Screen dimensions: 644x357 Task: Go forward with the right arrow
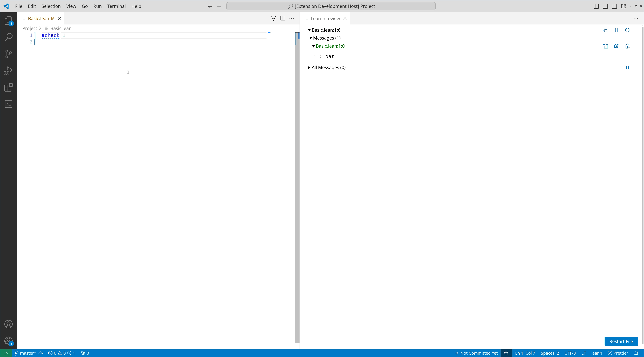[x=219, y=6]
